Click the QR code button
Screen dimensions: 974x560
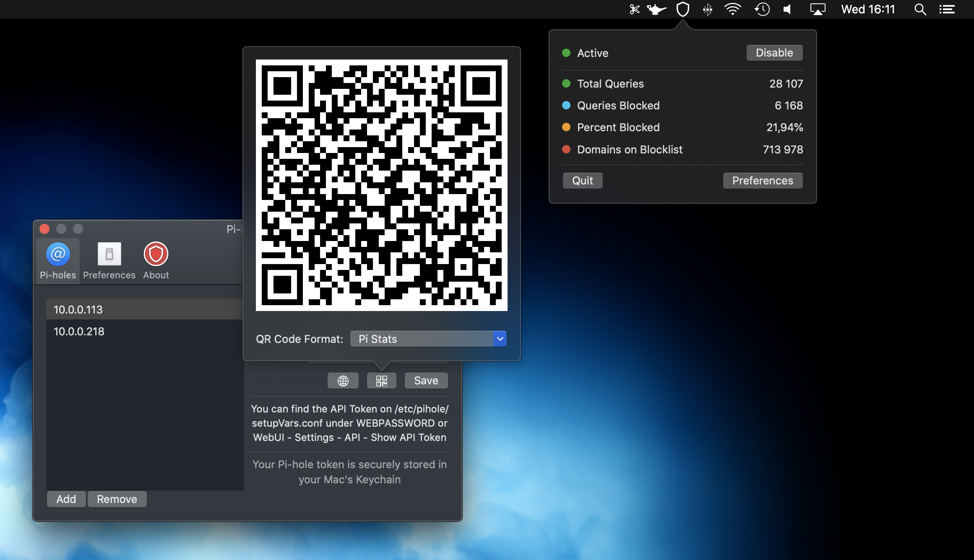pyautogui.click(x=381, y=381)
